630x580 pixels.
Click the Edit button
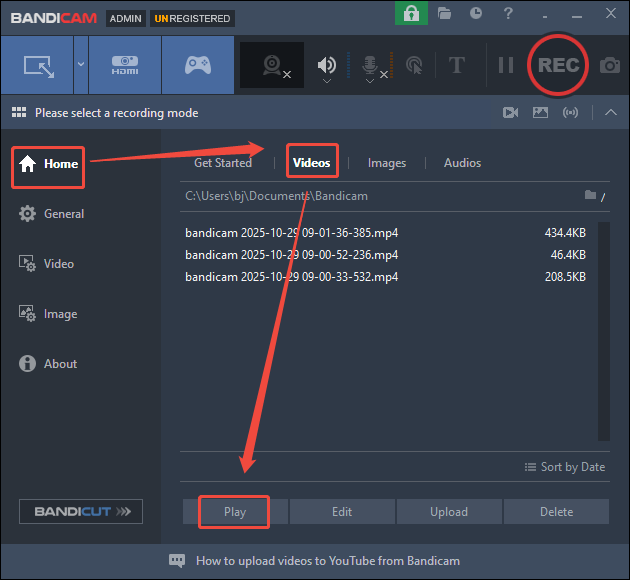pos(342,512)
